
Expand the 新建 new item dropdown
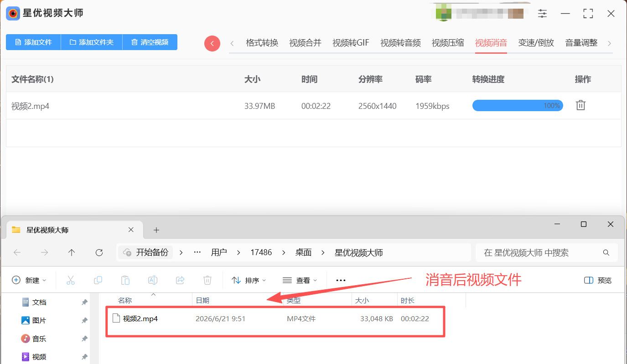pos(29,280)
